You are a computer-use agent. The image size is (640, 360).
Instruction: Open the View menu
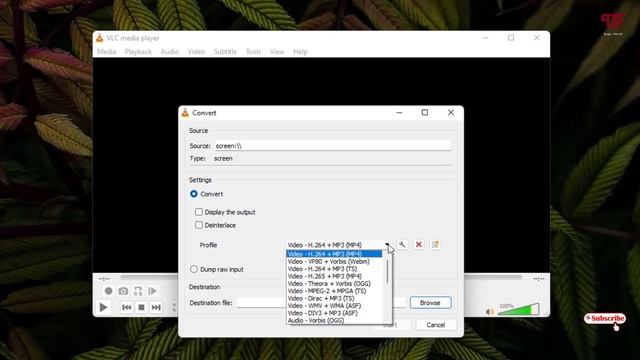coord(277,51)
